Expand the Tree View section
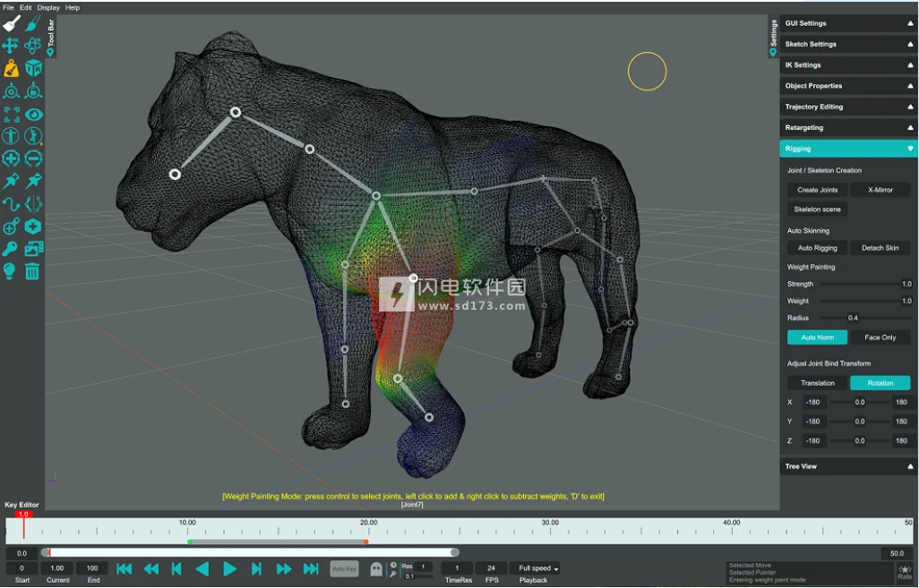This screenshot has width=919, height=588. [848, 466]
